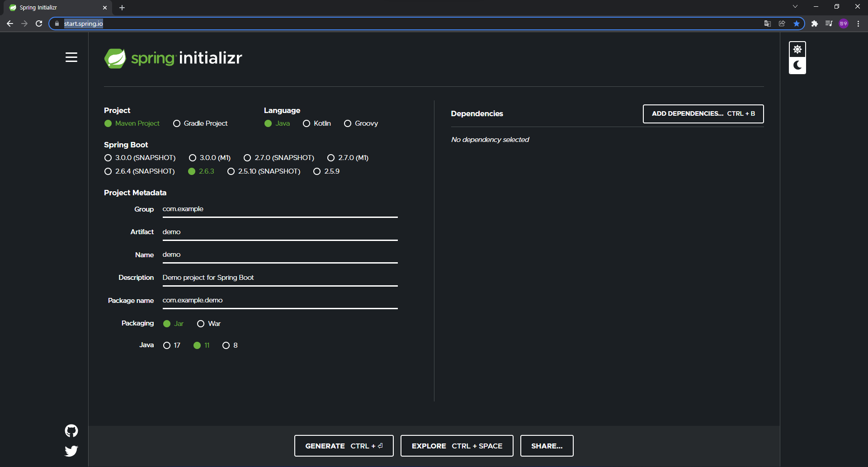Reload the start.spring.io page
Image resolution: width=868 pixels, height=467 pixels.
point(39,24)
